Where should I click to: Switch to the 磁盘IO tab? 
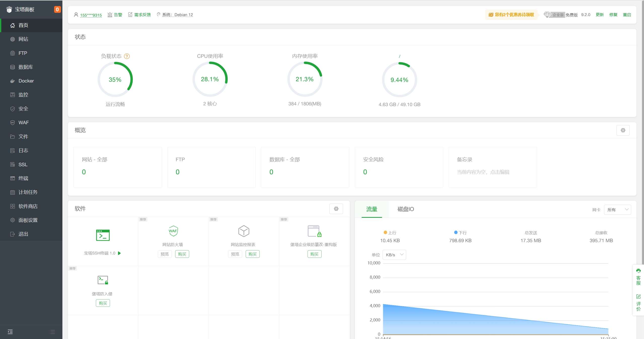tap(406, 209)
